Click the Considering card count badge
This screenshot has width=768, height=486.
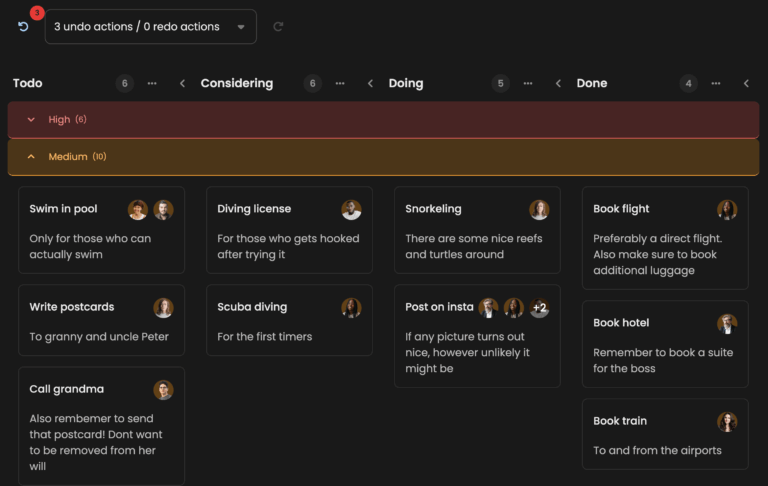312,83
